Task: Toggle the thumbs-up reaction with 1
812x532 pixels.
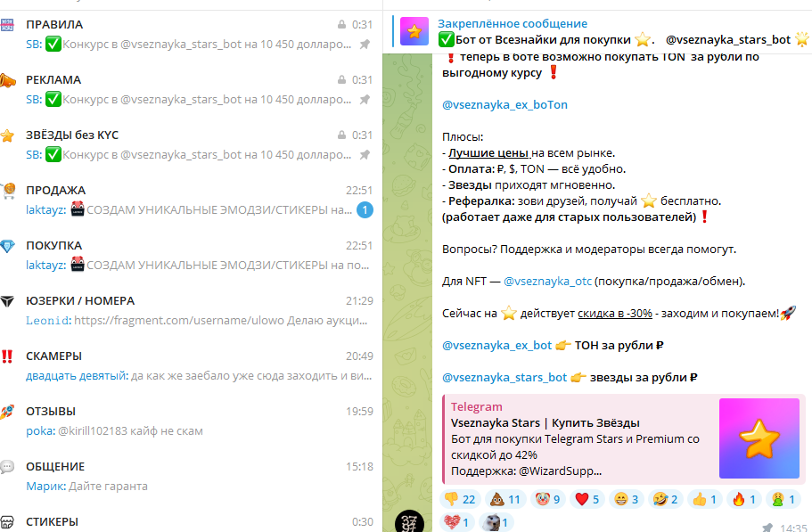Action: (705, 499)
